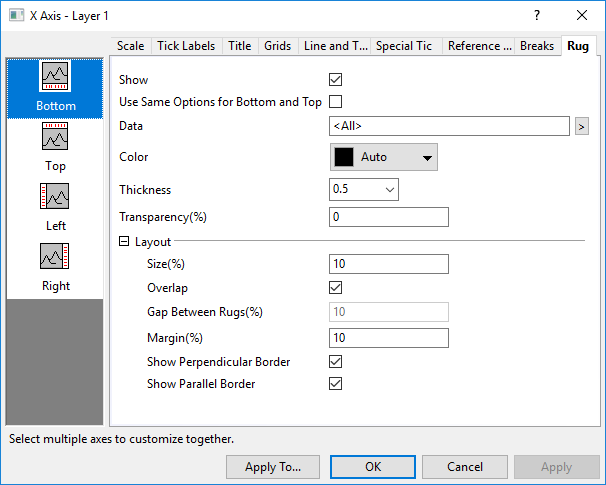This screenshot has width=606, height=485.
Task: Click the OK button
Action: (x=372, y=466)
